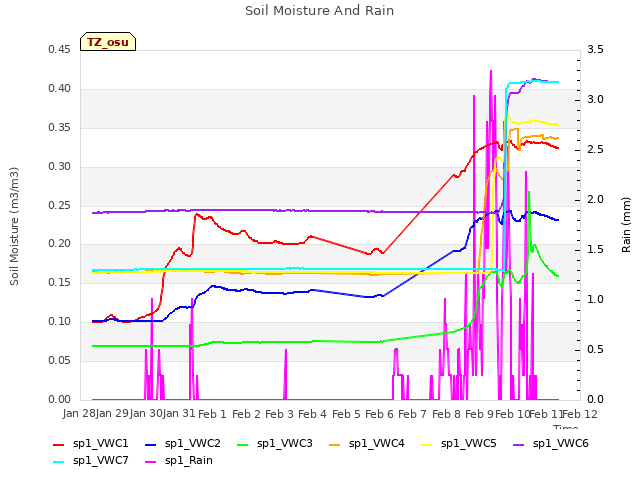
Task: Click the blue sp1_VWC2 legend swatch
Action: coord(151,445)
